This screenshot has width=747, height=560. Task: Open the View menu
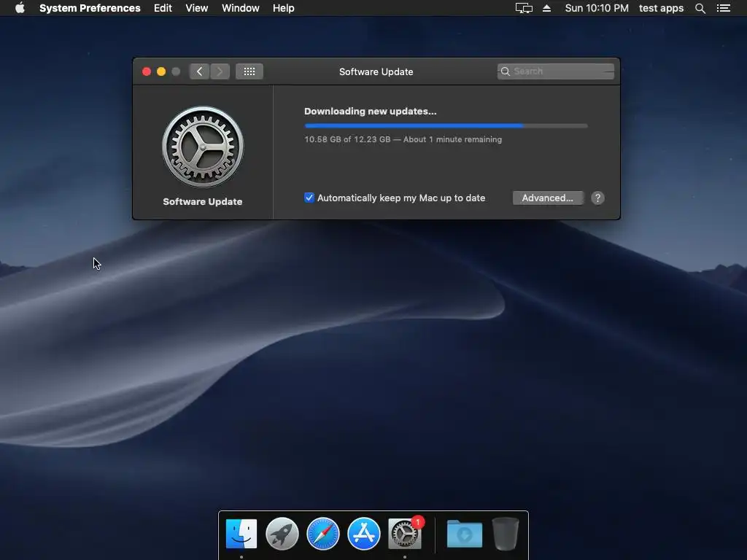(x=196, y=8)
